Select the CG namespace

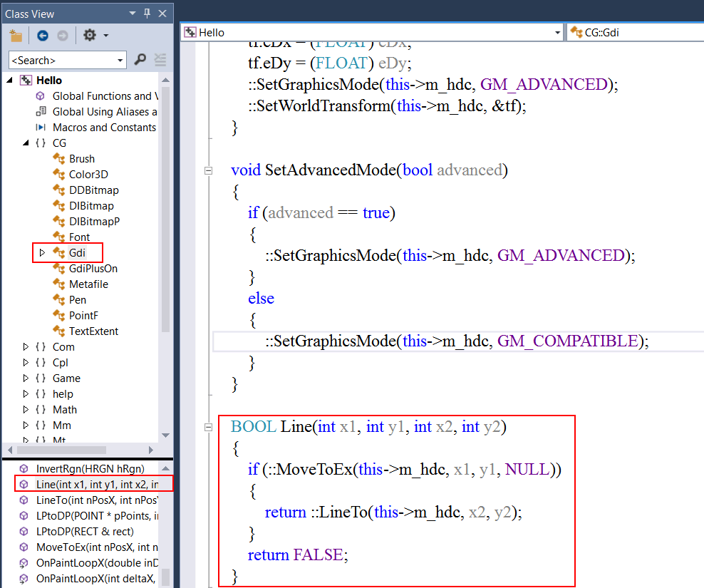click(x=59, y=143)
